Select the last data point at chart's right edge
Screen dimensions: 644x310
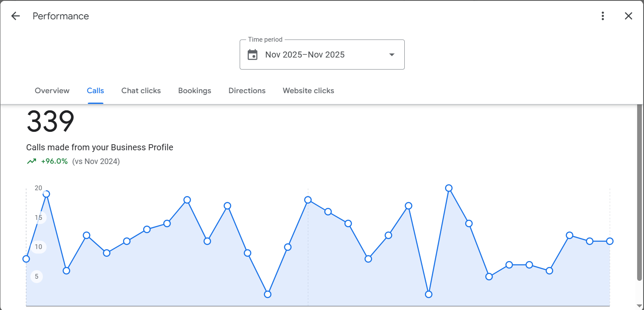click(x=610, y=241)
